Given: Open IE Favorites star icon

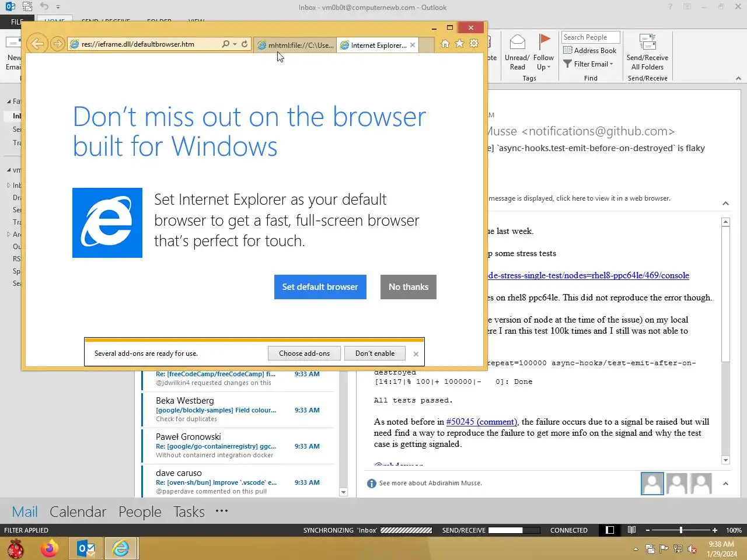Looking at the screenshot, I should [x=459, y=44].
